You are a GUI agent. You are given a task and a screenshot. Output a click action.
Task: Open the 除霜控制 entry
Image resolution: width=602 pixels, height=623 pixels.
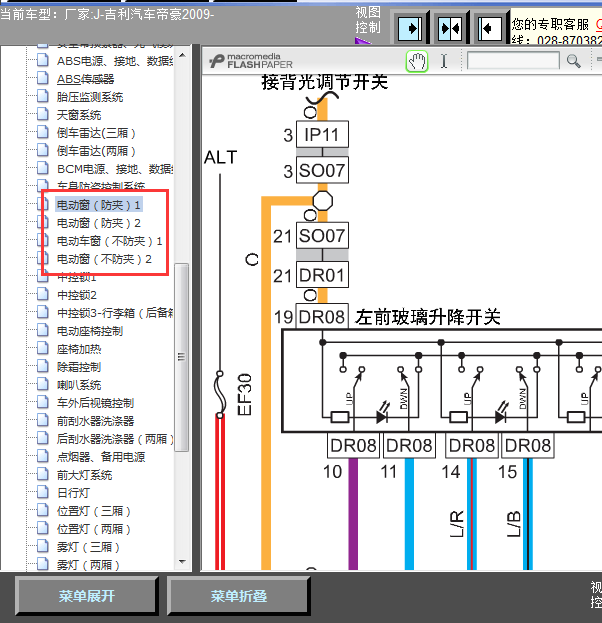[79, 367]
